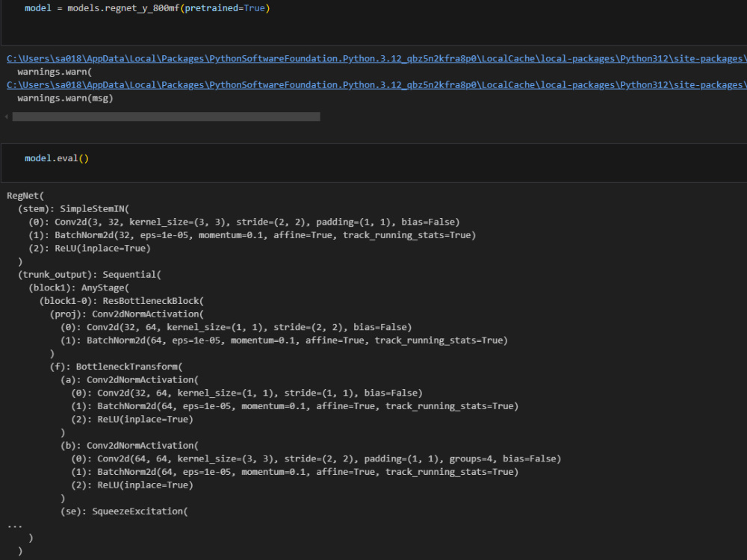
Task: Click the "(f): BottleneckTransform(" line
Action: pos(117,367)
